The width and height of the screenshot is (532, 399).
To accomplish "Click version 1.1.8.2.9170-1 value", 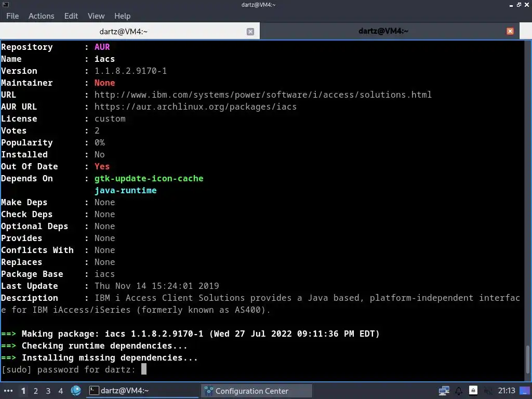I will (x=130, y=71).
